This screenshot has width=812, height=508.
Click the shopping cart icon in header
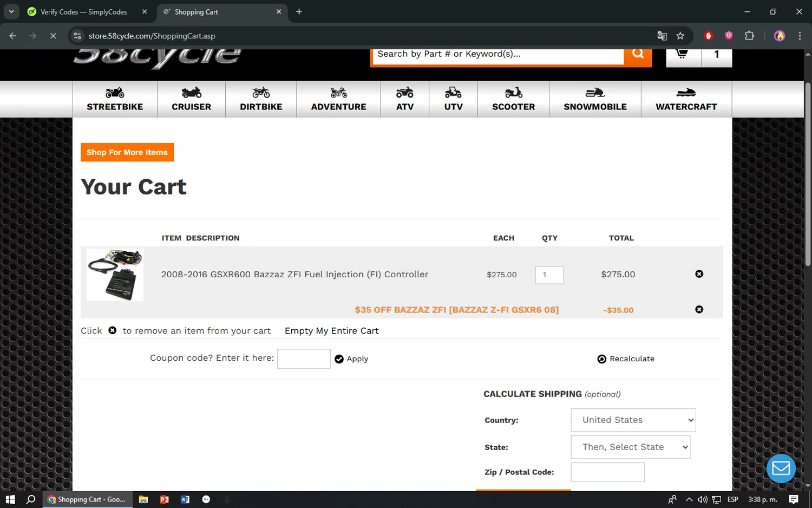683,56
